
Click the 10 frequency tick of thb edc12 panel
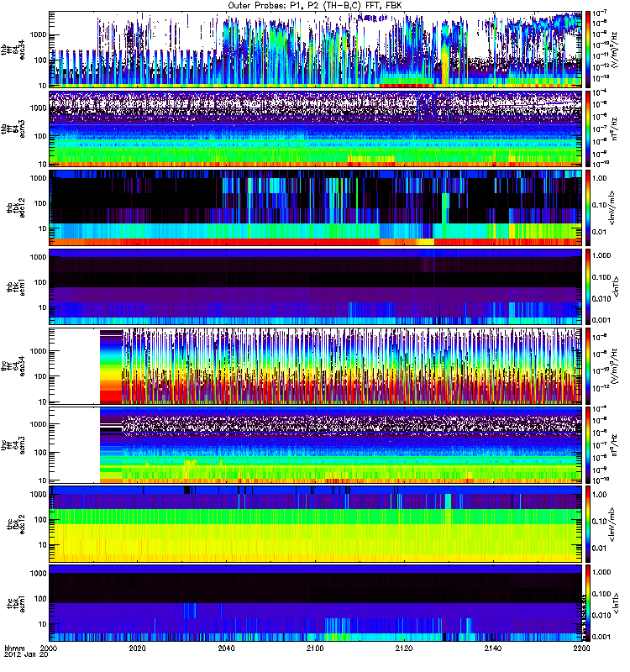click(42, 228)
